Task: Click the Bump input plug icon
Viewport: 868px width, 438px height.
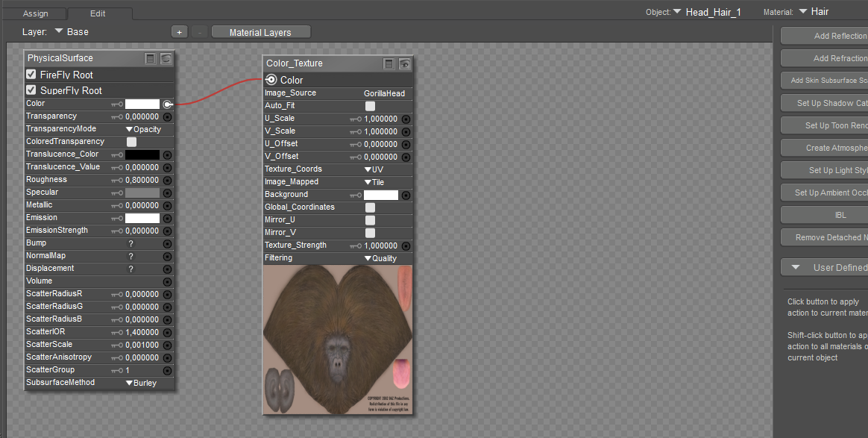Action: [167, 244]
